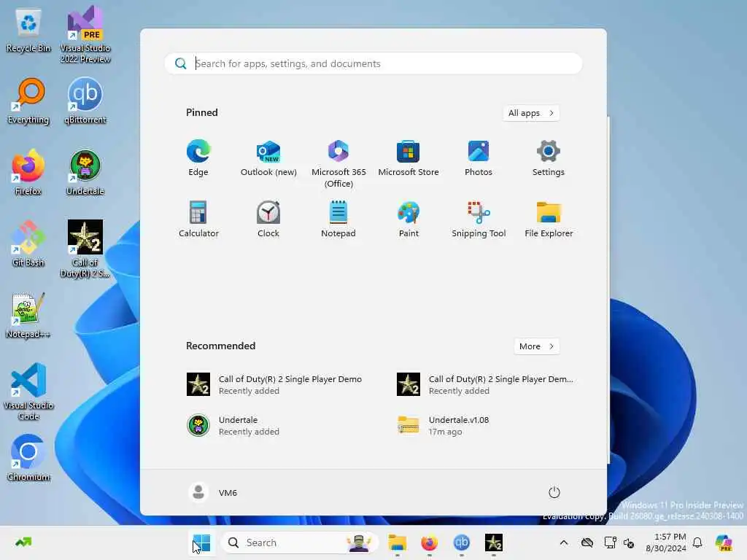
Task: Select the Undertale desktop shortcut
Action: tap(85, 173)
